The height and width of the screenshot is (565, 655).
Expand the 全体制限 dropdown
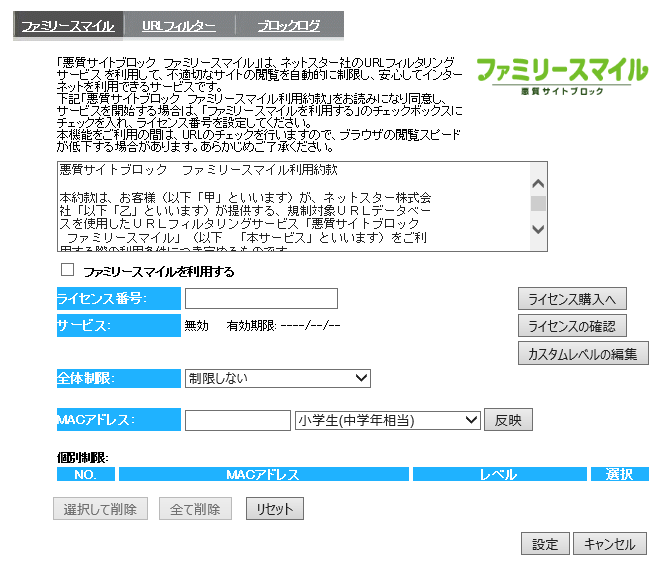(x=278, y=378)
